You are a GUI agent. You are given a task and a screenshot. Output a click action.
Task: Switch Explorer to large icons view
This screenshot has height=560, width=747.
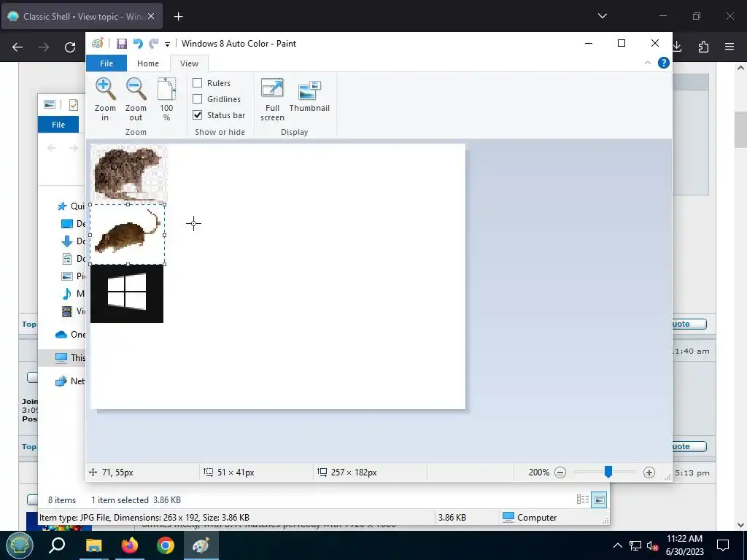coord(599,499)
